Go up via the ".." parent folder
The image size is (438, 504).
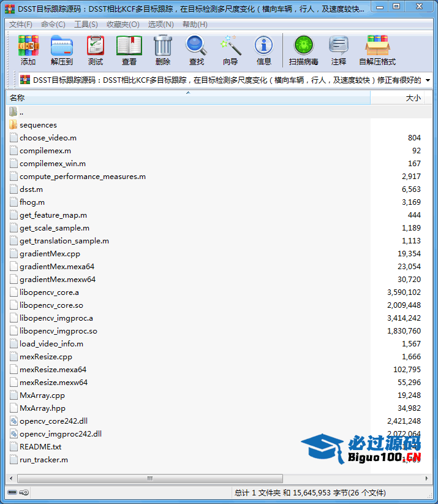(21, 112)
